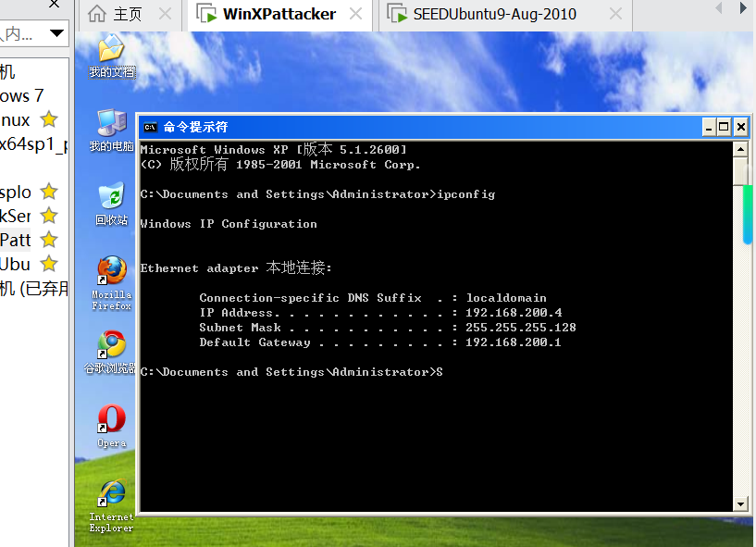Close the command prompt window

(x=741, y=128)
